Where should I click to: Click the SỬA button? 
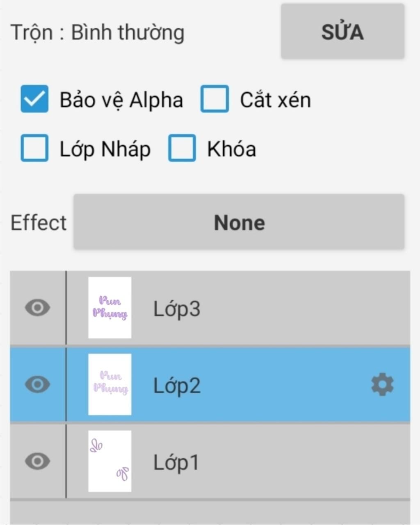[342, 32]
